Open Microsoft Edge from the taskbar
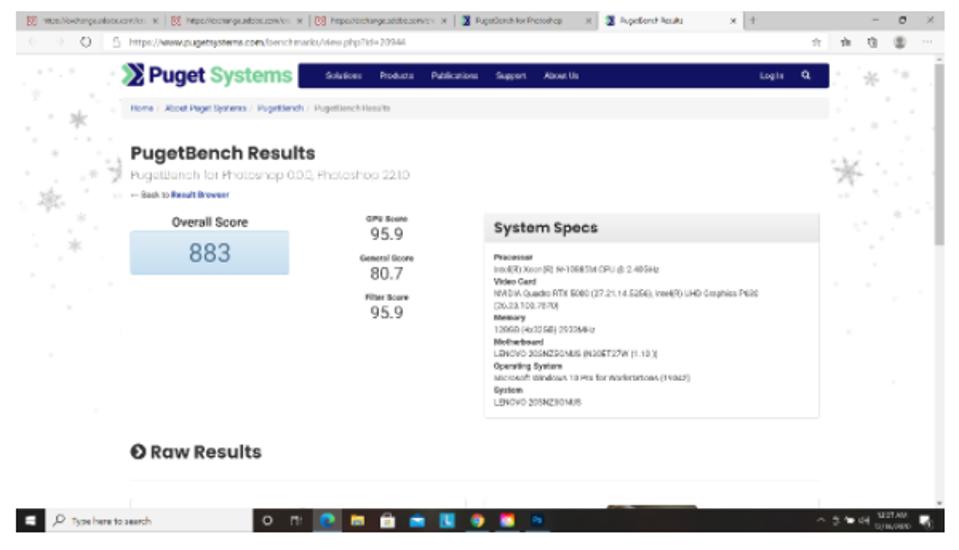Screen dimensions: 959x550 coord(328,521)
